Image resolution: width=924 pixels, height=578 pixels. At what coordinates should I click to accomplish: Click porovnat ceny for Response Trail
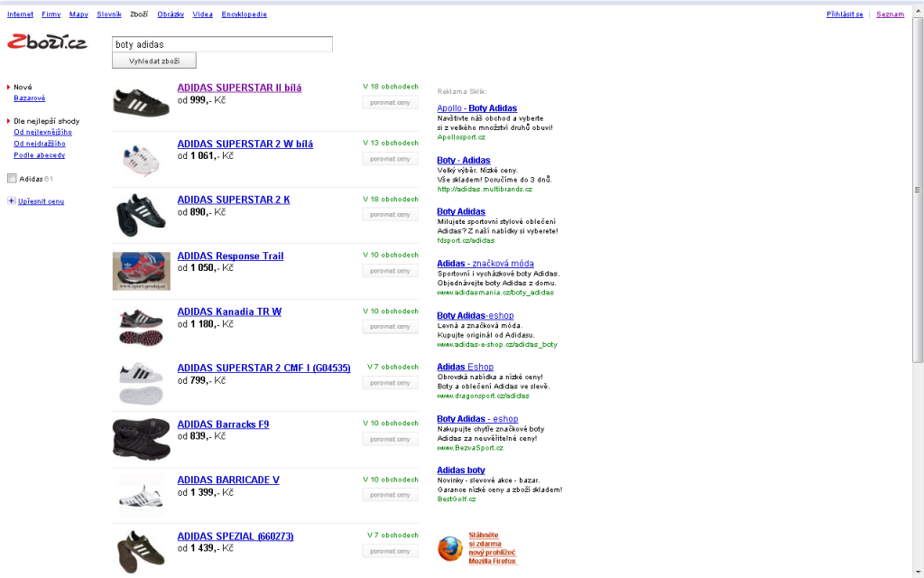(x=390, y=271)
